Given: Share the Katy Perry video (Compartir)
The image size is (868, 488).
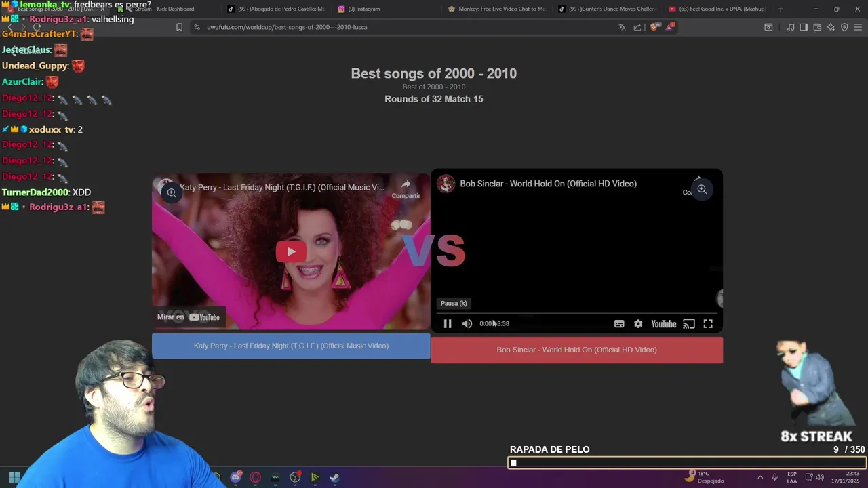Looking at the screenshot, I should [x=406, y=188].
